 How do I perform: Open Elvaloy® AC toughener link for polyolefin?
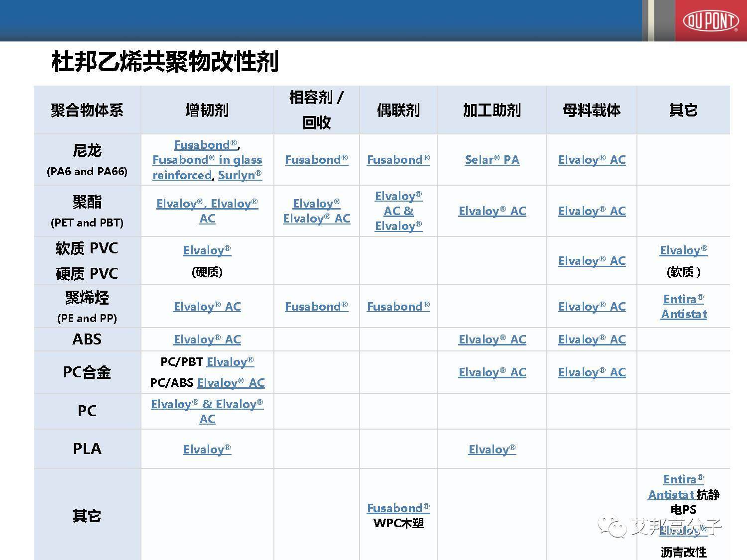tap(207, 307)
